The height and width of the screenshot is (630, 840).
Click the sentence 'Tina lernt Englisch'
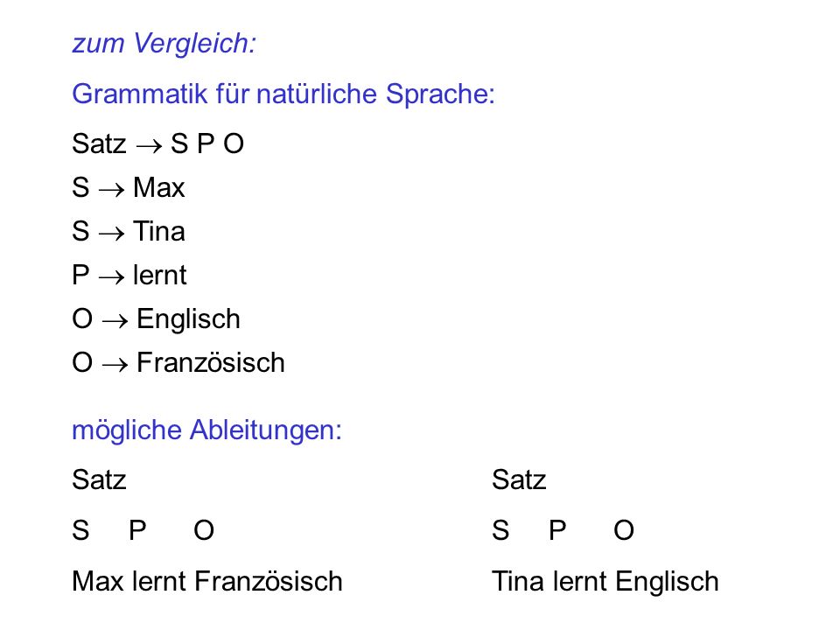tap(605, 582)
